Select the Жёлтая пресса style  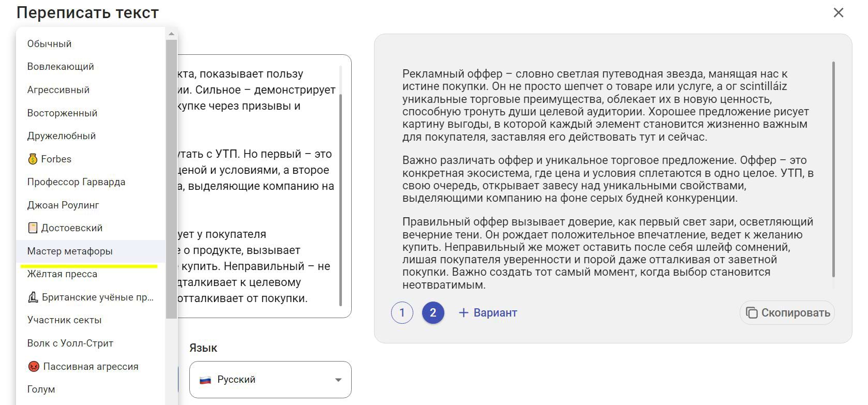coord(62,274)
